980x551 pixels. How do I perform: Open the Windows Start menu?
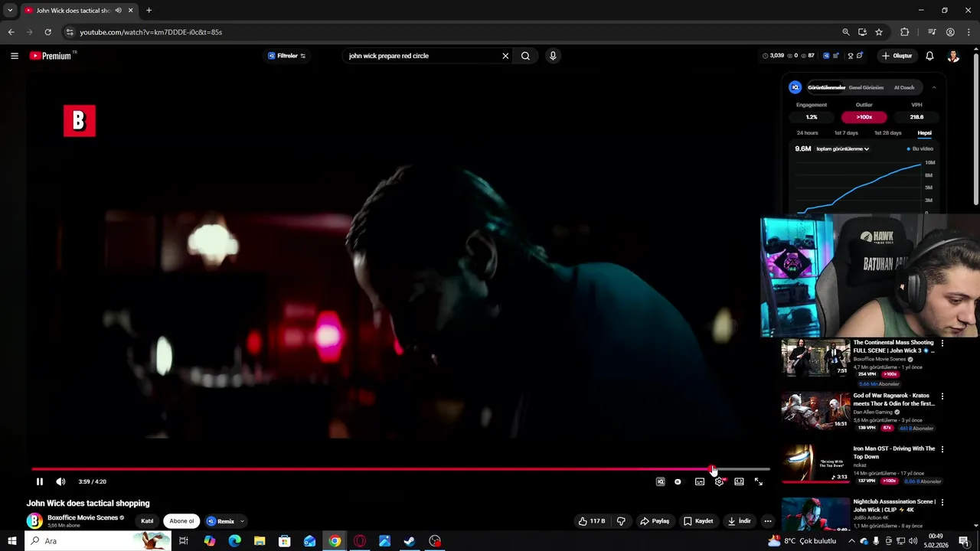tap(11, 541)
